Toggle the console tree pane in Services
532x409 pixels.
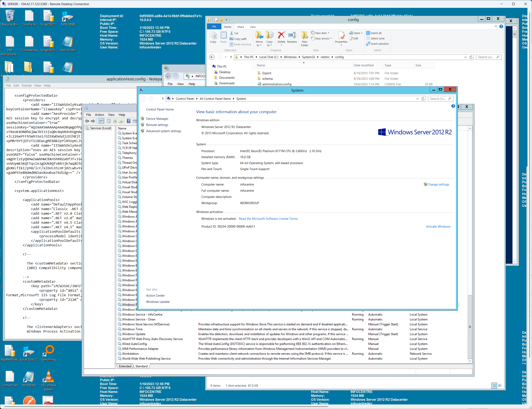pos(101,121)
